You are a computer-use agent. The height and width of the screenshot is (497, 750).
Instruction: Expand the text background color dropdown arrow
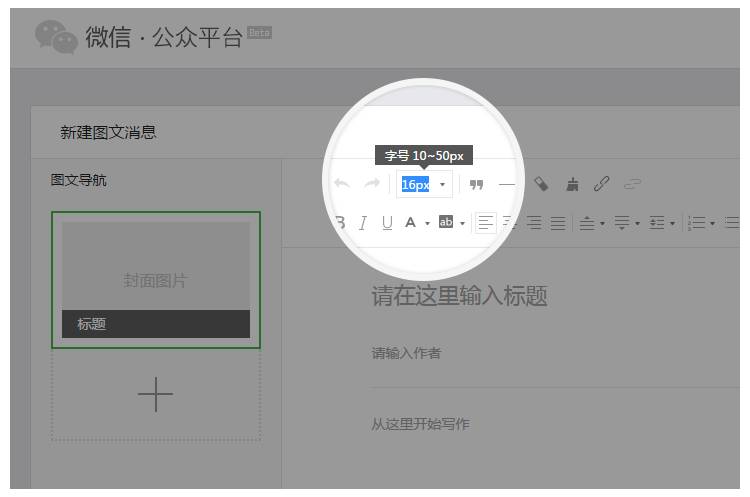click(463, 223)
